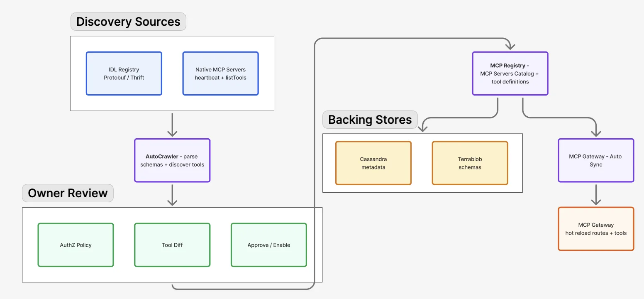Viewport: 644px width, 299px height.
Task: Select the AuthZ Policy box
Action: 76,245
